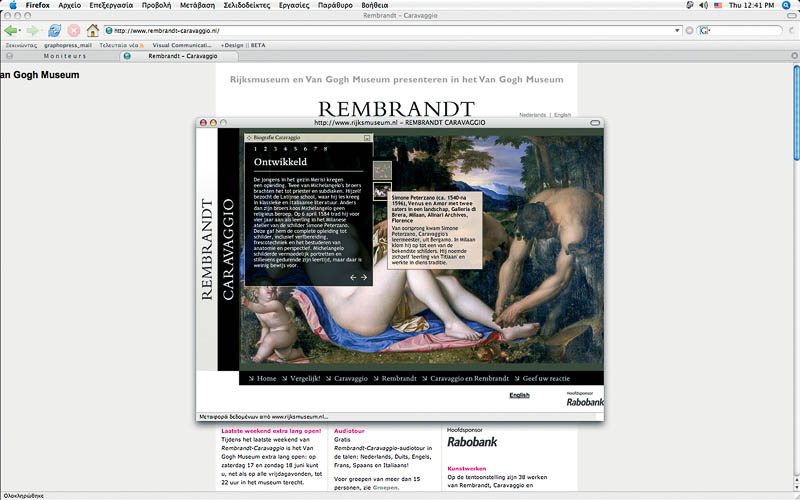
Task: Open the Τελευταία νέα feed bookmark
Action: coord(121,45)
